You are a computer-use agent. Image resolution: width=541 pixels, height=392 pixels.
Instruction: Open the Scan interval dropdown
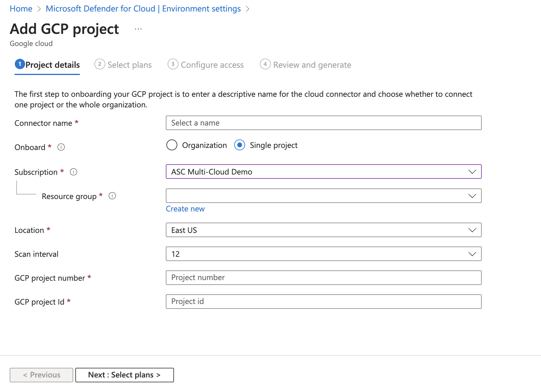323,254
